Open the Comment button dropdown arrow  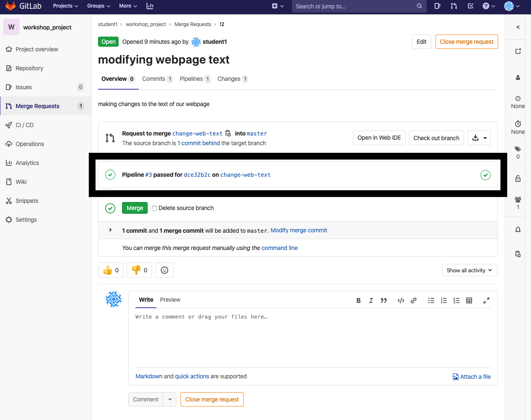coord(170,399)
